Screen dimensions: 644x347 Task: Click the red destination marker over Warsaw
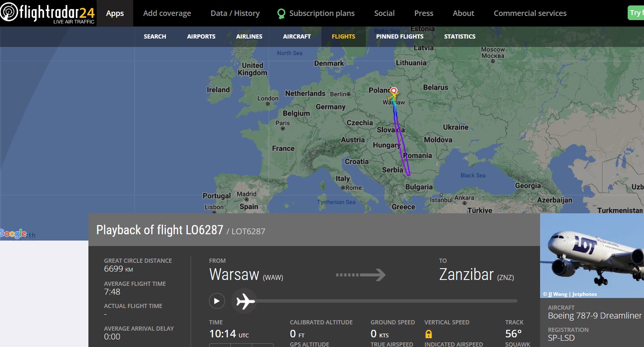(x=394, y=90)
